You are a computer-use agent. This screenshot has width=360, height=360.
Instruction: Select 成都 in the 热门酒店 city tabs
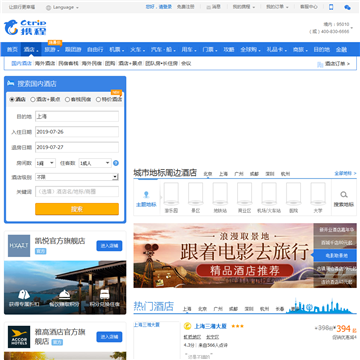coord(233,309)
